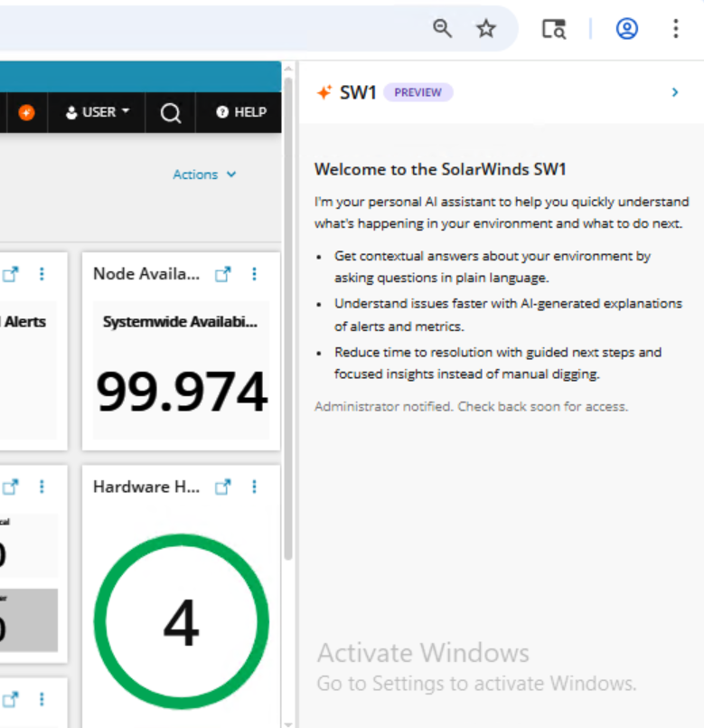Bookmark this page with the star icon

tap(486, 29)
